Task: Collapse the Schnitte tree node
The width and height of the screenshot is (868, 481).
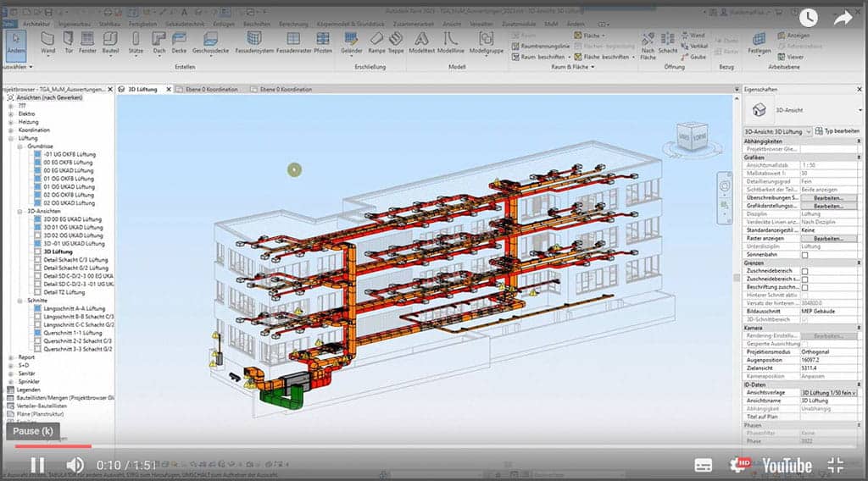Action: [x=20, y=301]
